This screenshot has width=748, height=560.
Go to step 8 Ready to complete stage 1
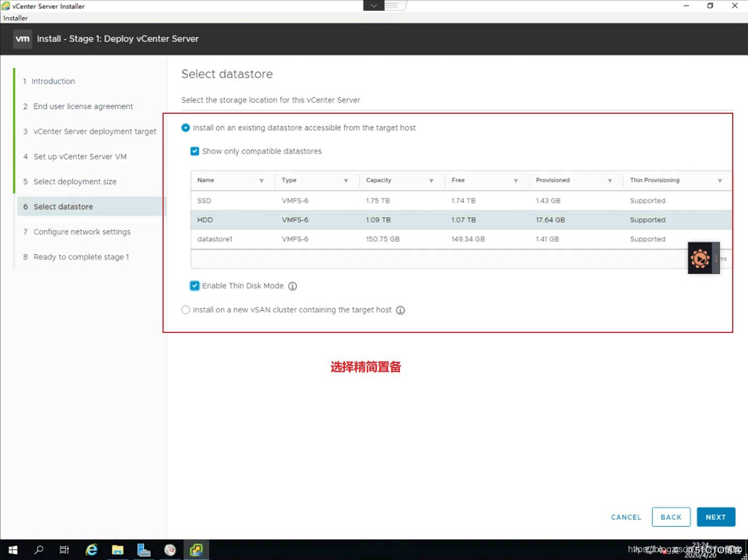(76, 257)
